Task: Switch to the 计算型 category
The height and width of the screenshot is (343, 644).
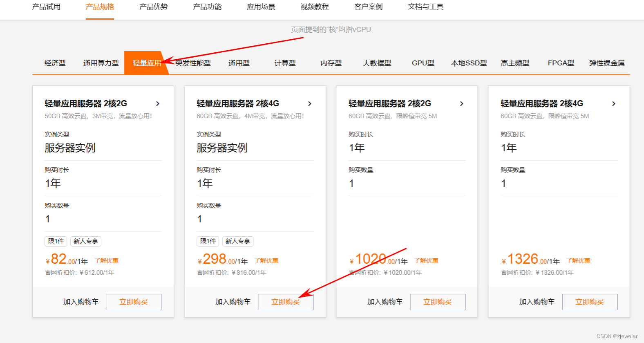Action: pyautogui.click(x=285, y=63)
